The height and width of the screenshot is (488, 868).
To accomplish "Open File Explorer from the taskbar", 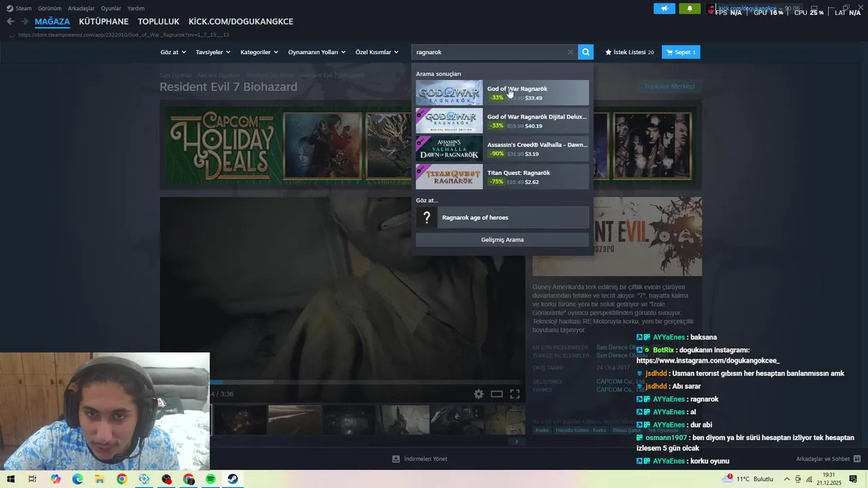I will point(100,479).
